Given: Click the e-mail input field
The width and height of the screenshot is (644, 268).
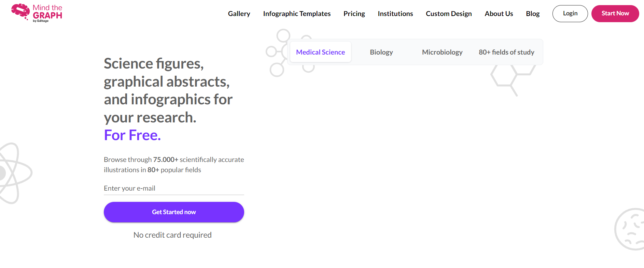Looking at the screenshot, I should 174,188.
